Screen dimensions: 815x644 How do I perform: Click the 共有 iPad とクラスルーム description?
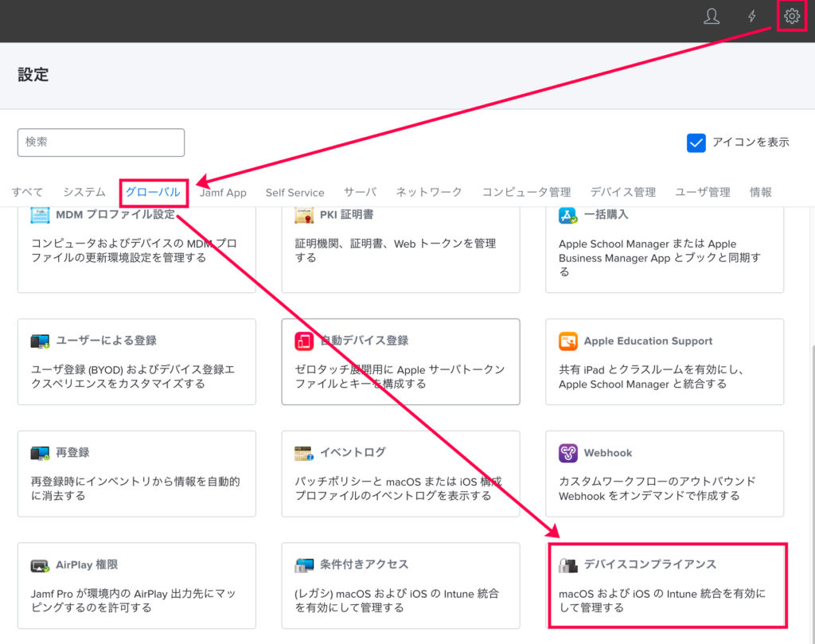click(x=651, y=377)
